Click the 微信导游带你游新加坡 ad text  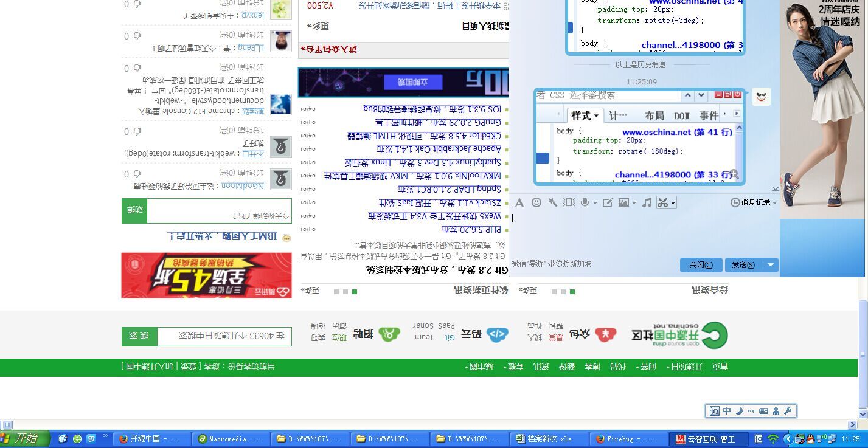point(551,264)
